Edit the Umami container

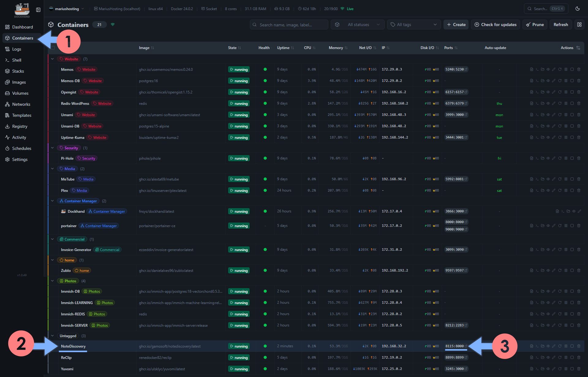[x=554, y=115]
